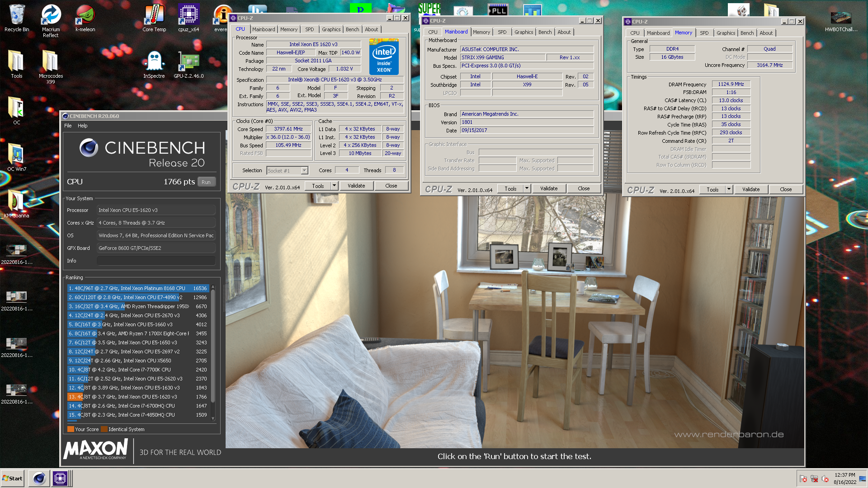Image resolution: width=868 pixels, height=488 pixels.
Task: Launch KM-Goanna desktop icon
Action: (x=17, y=204)
